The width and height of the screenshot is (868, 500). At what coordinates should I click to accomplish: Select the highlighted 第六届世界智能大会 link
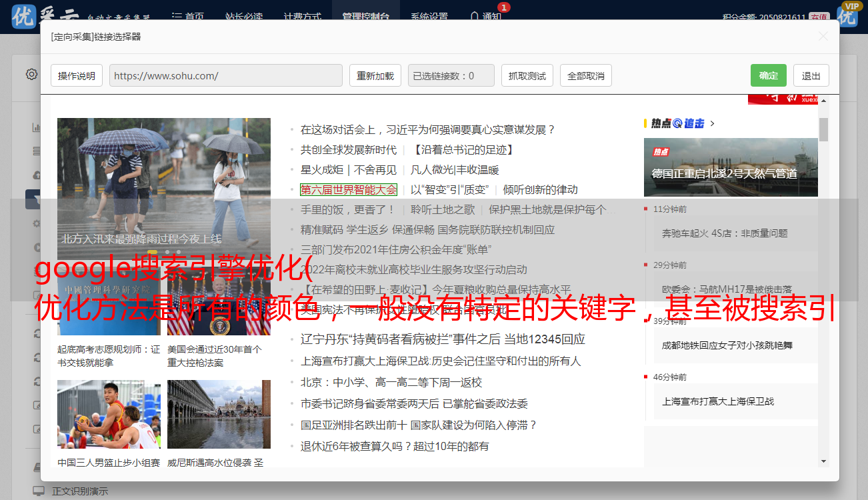pos(348,190)
